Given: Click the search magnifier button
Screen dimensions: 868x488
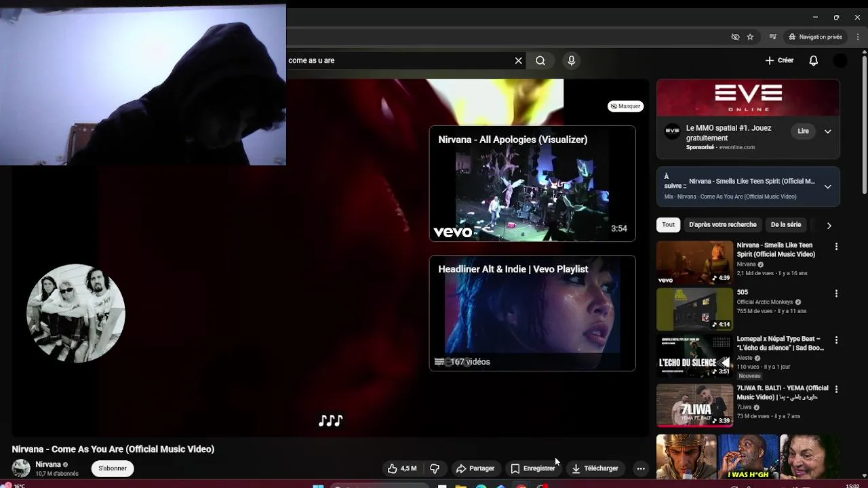Looking at the screenshot, I should [x=540, y=60].
